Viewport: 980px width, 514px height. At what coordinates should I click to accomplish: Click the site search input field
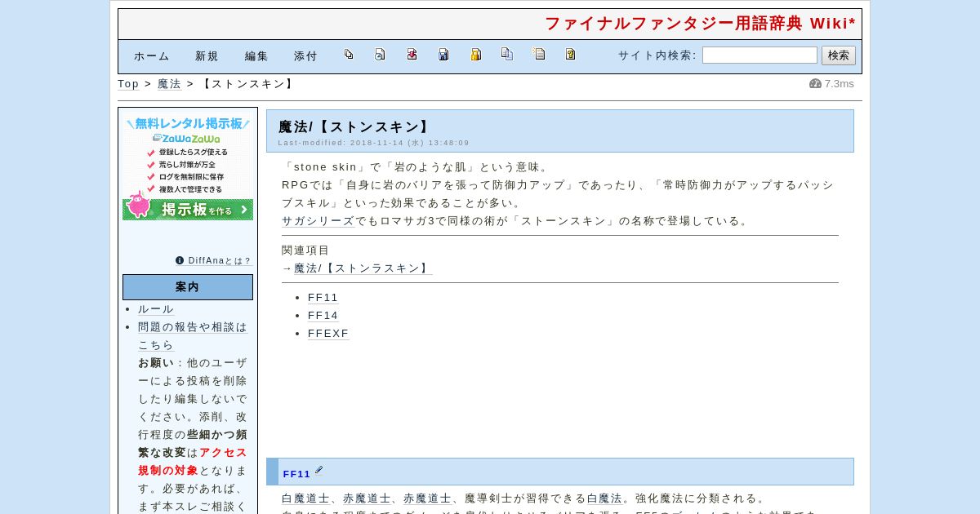(x=759, y=55)
